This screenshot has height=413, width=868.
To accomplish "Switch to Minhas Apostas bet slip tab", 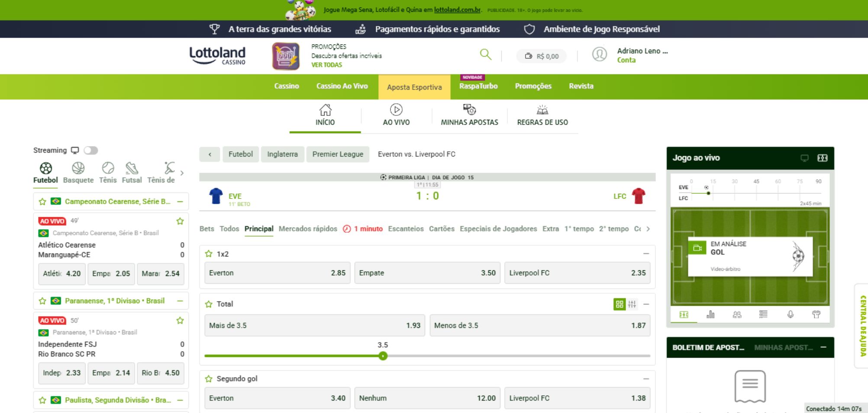I will point(783,347).
